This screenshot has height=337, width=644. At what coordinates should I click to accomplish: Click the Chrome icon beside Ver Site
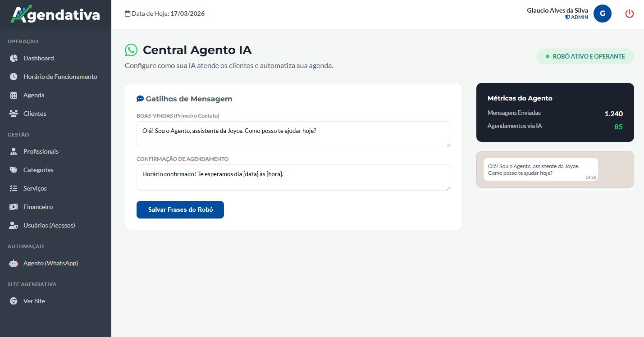[x=14, y=301]
